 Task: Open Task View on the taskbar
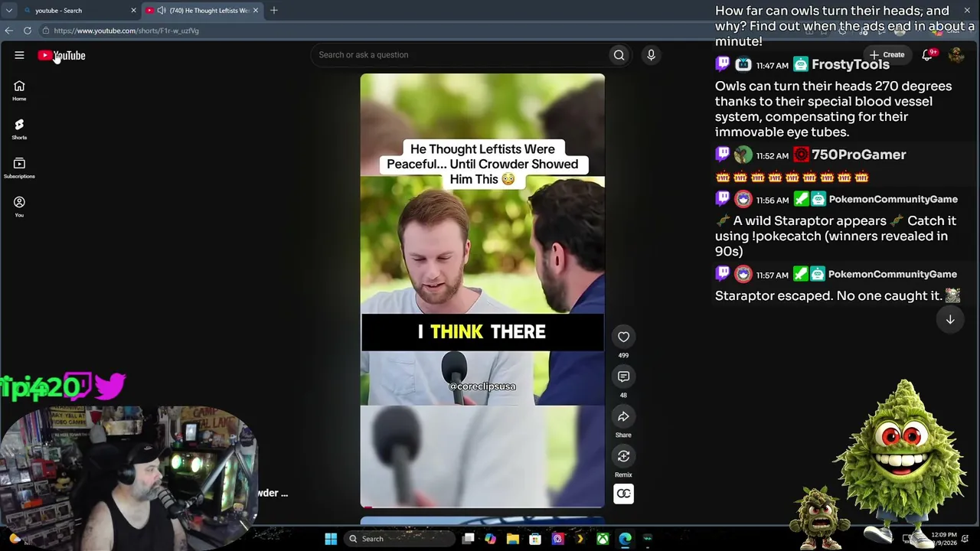pyautogui.click(x=468, y=539)
